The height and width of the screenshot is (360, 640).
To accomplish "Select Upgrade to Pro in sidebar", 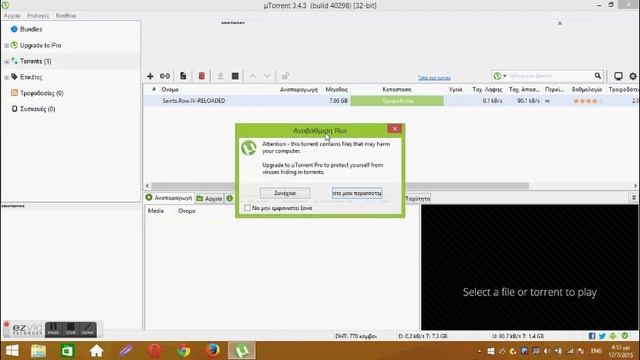I will click(x=40, y=45).
